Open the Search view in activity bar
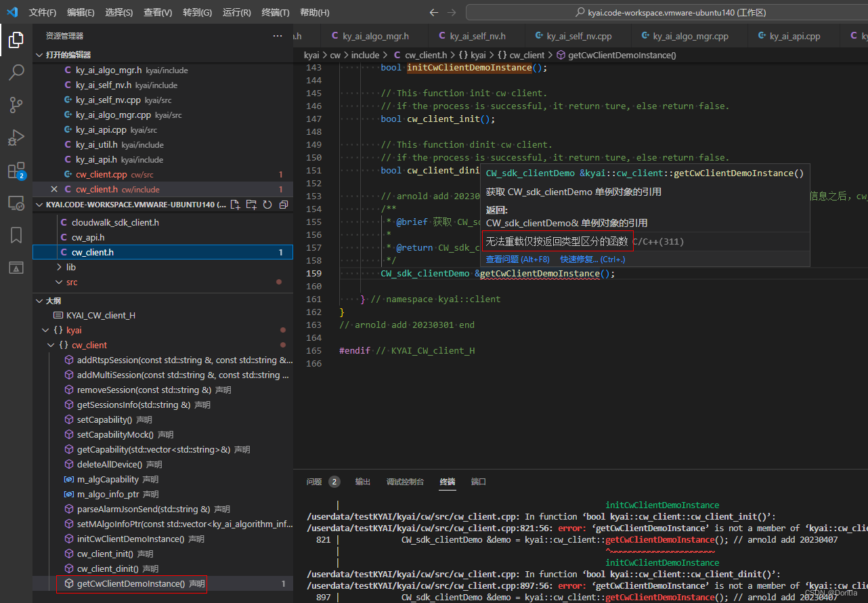 (x=16, y=72)
